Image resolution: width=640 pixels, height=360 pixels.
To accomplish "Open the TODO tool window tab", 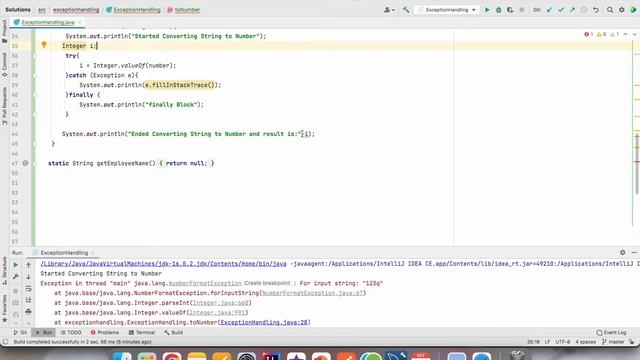I will pyautogui.click(x=71, y=333).
